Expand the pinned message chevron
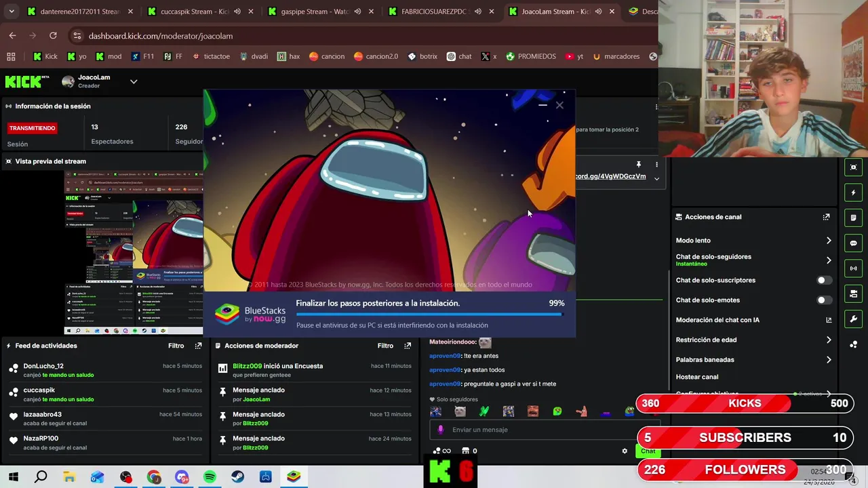868x488 pixels. [656, 178]
